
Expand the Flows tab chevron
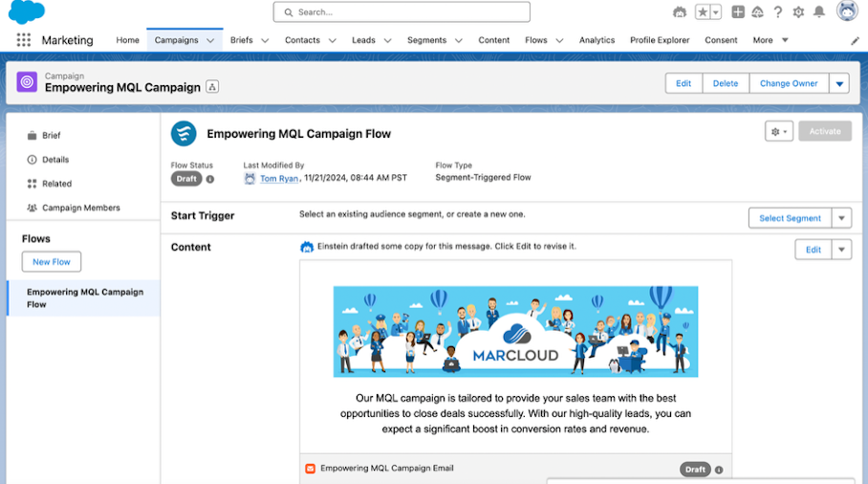[x=559, y=40]
